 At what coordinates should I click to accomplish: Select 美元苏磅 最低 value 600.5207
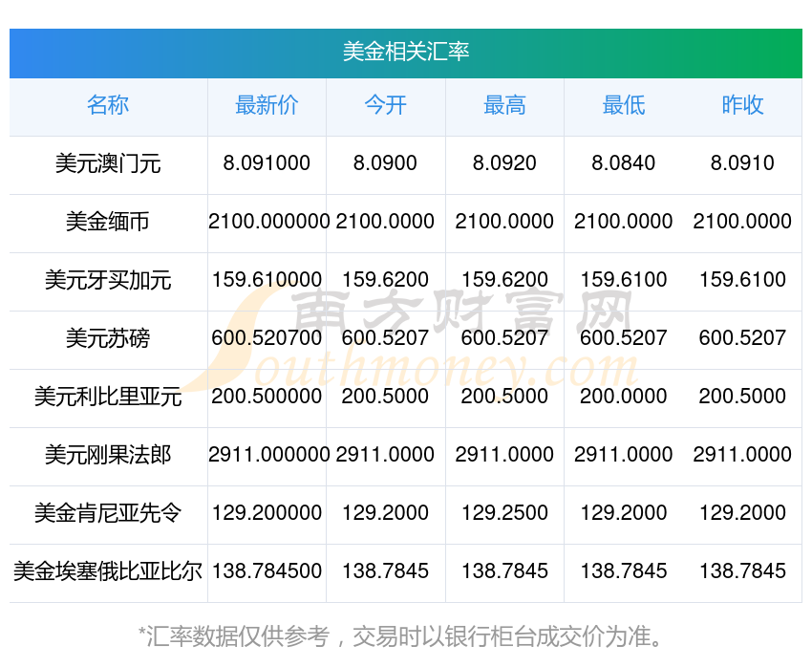pyautogui.click(x=624, y=338)
